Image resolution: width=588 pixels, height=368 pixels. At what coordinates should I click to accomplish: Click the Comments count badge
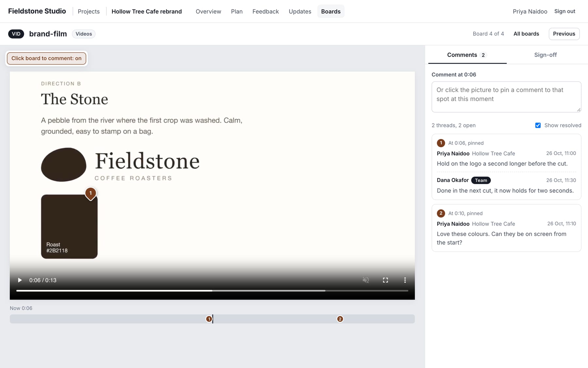click(483, 55)
